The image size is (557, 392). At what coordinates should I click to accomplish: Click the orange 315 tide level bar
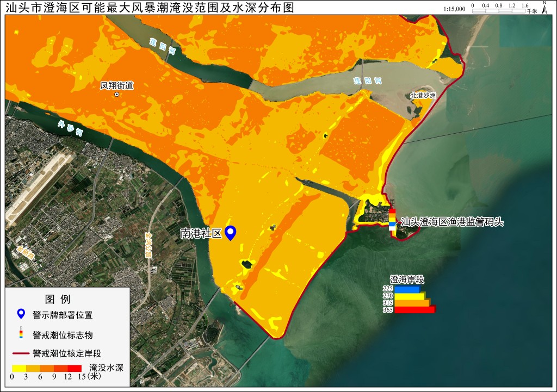pos(412,303)
